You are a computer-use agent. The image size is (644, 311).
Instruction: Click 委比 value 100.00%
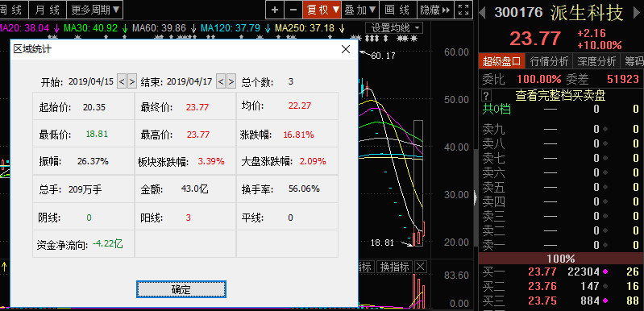pos(539,79)
